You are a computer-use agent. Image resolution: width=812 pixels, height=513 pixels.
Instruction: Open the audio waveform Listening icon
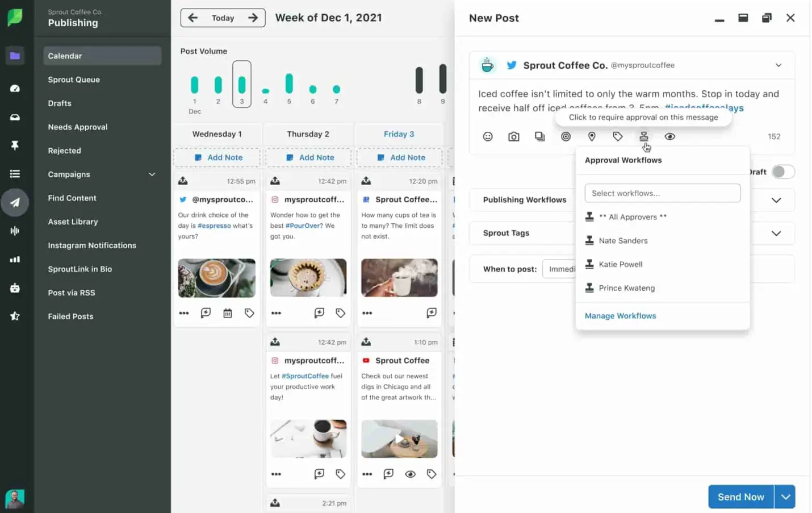tap(15, 231)
